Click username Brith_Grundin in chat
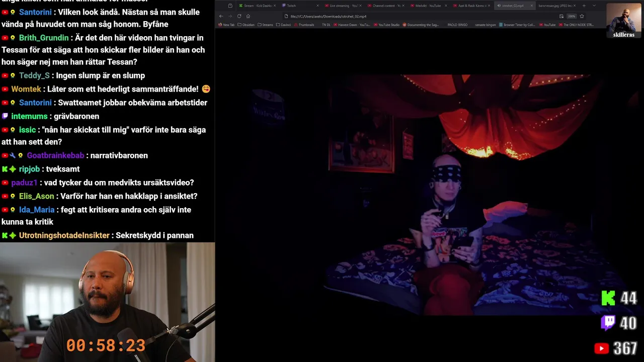The image size is (644, 362). 44,38
